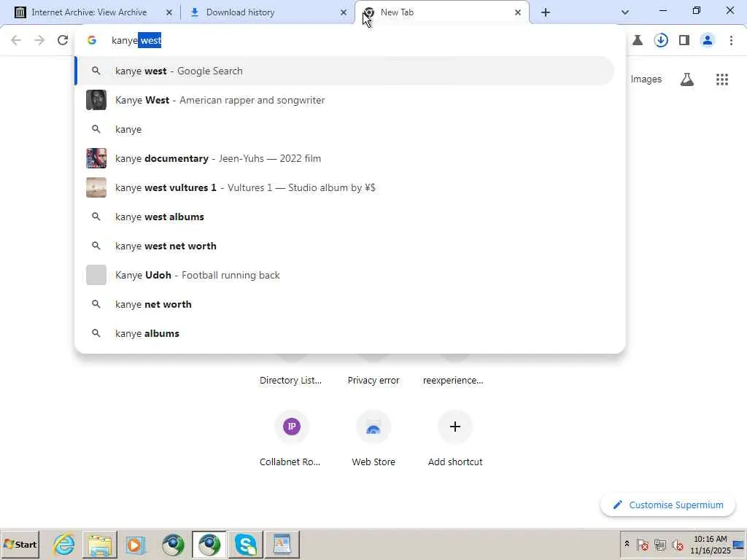Expand the tab search dropdown chevron
Screen dimensions: 747x560
625,12
